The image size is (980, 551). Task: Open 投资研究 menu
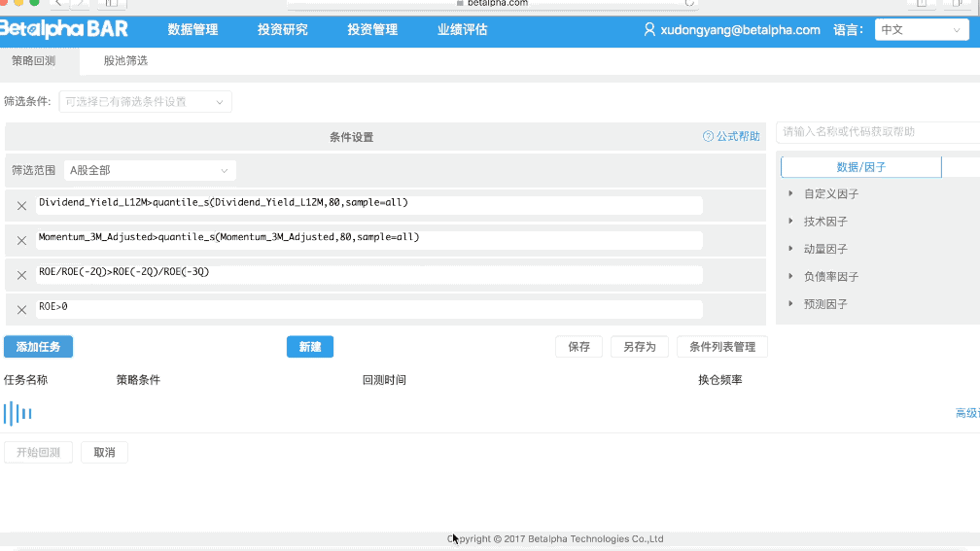pos(283,29)
